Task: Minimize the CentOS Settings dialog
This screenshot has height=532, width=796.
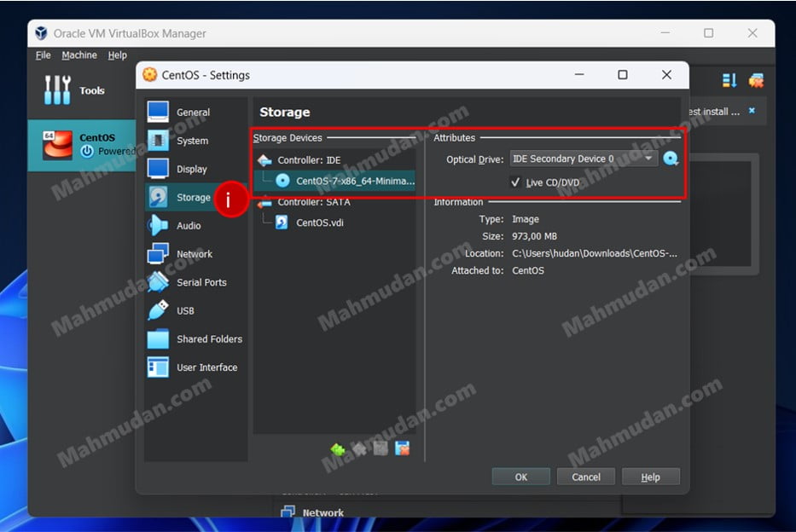Action: (579, 75)
